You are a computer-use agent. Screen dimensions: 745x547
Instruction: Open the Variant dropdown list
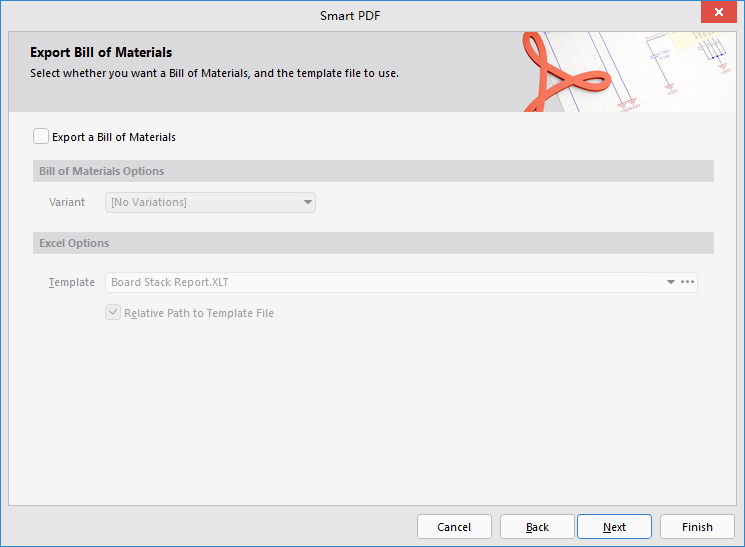308,202
